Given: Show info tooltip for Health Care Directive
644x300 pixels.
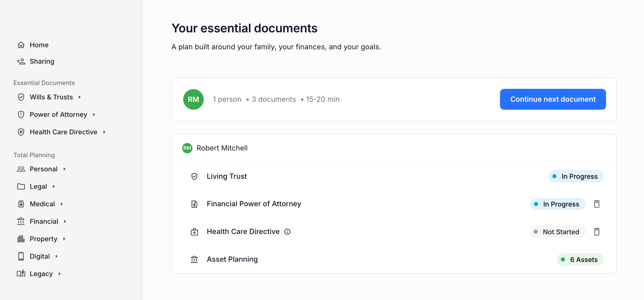Looking at the screenshot, I should (x=287, y=232).
